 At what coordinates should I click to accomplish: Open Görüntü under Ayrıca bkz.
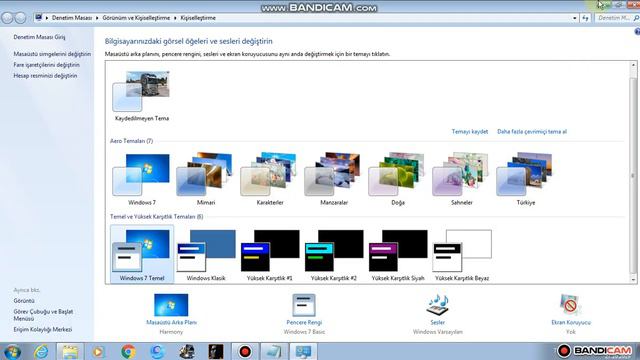pyautogui.click(x=24, y=301)
